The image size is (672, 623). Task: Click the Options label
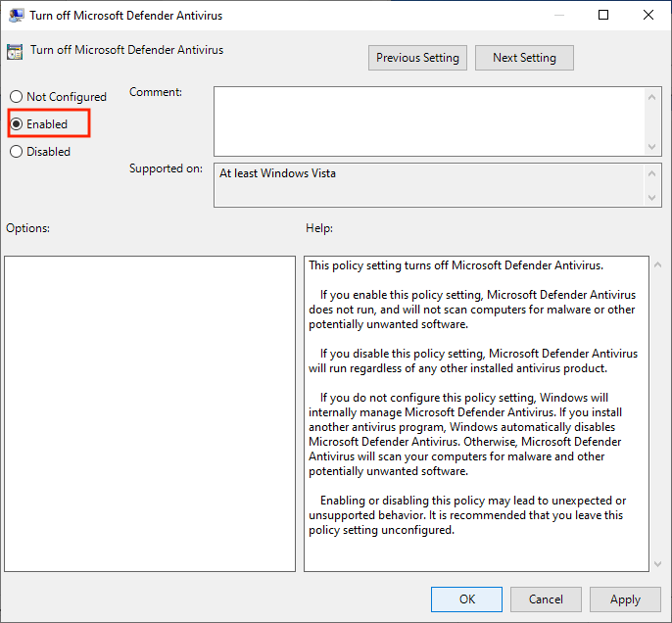pyautogui.click(x=27, y=228)
